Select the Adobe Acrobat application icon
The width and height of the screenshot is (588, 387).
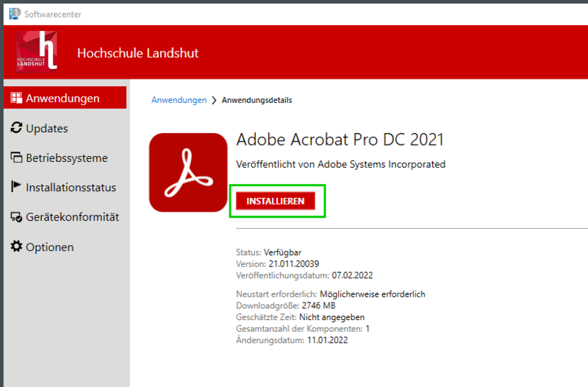tap(188, 172)
